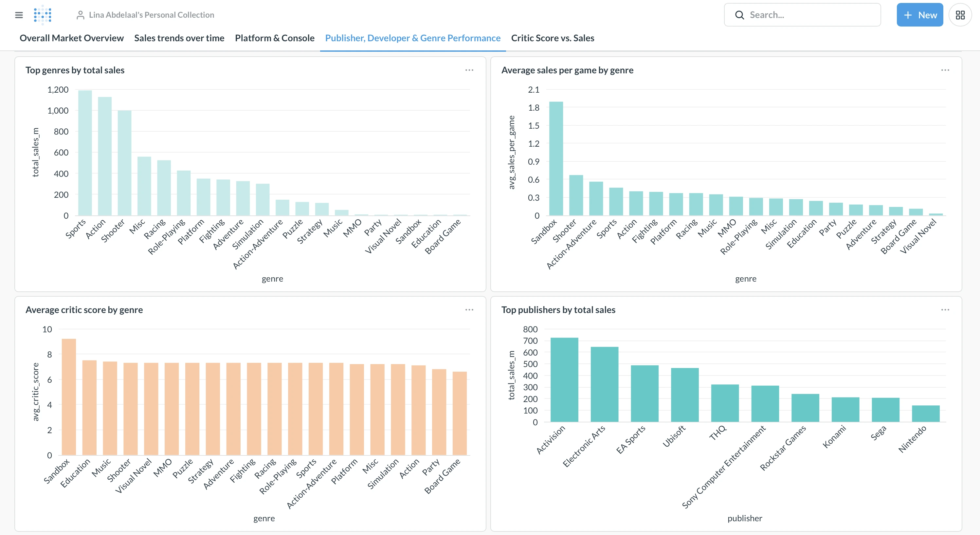Click the Sports bar in top genres chart
Image resolution: width=980 pixels, height=535 pixels.
[x=85, y=153]
